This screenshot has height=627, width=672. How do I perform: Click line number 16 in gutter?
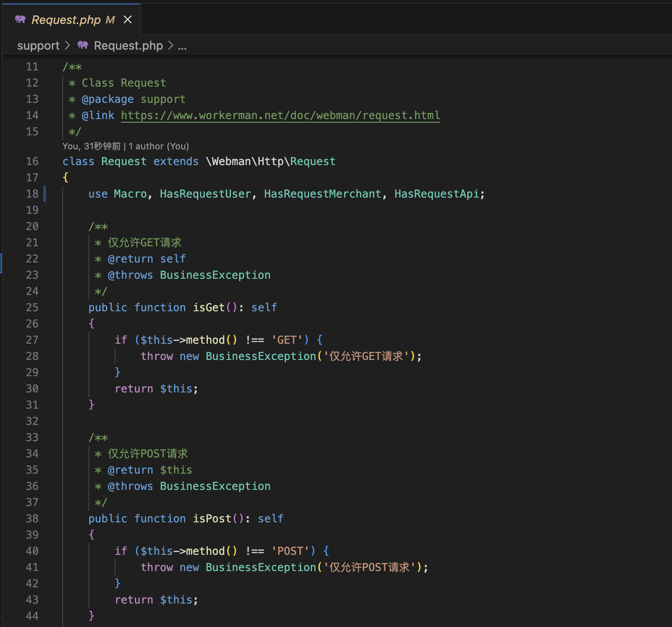[32, 161]
